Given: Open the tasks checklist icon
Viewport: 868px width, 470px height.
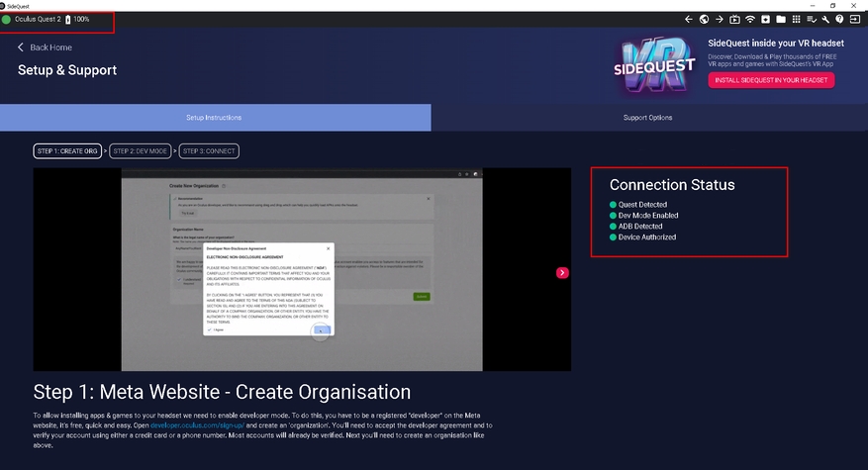Looking at the screenshot, I should click(x=810, y=19).
